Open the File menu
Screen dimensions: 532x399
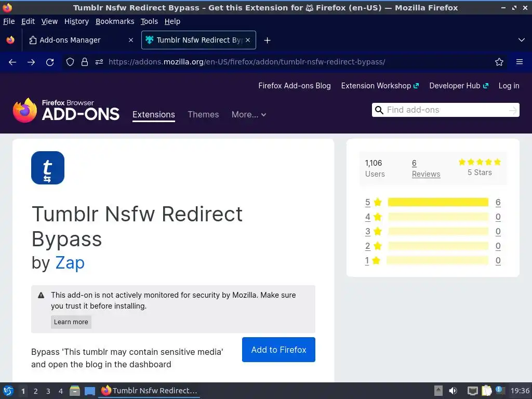pyautogui.click(x=9, y=21)
